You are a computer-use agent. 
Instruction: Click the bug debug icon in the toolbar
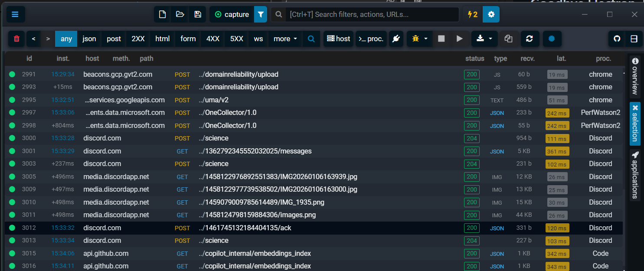[x=416, y=39]
